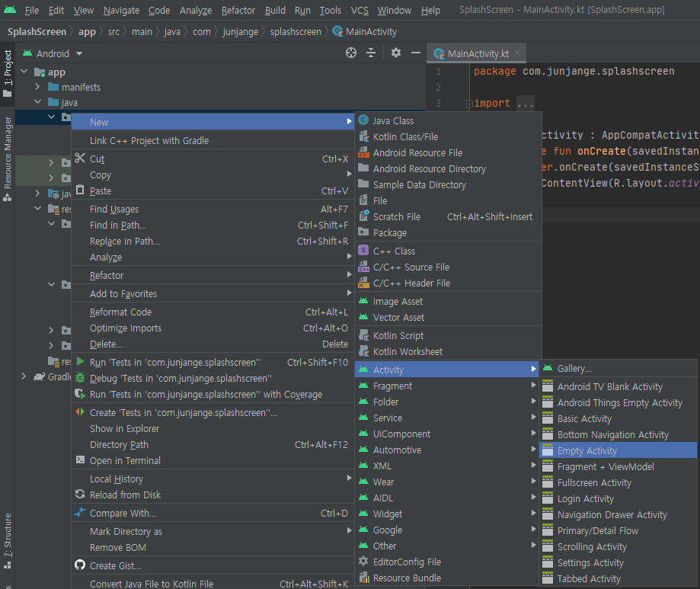This screenshot has height=589, width=700.
Task: Open the Fragment submenu
Action: [448, 386]
